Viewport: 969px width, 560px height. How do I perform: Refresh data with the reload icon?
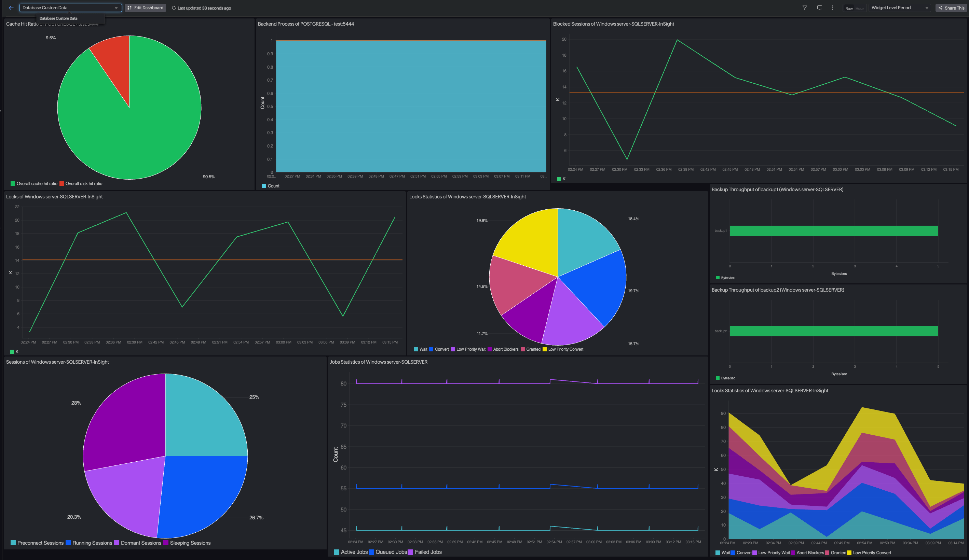pyautogui.click(x=174, y=8)
